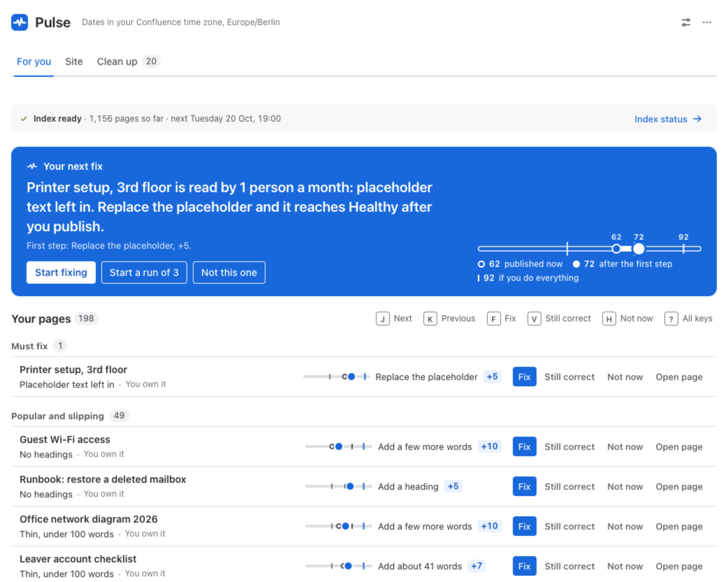This screenshot has width=728, height=582.
Task: Click the Pulse app logo icon
Action: pos(20,22)
